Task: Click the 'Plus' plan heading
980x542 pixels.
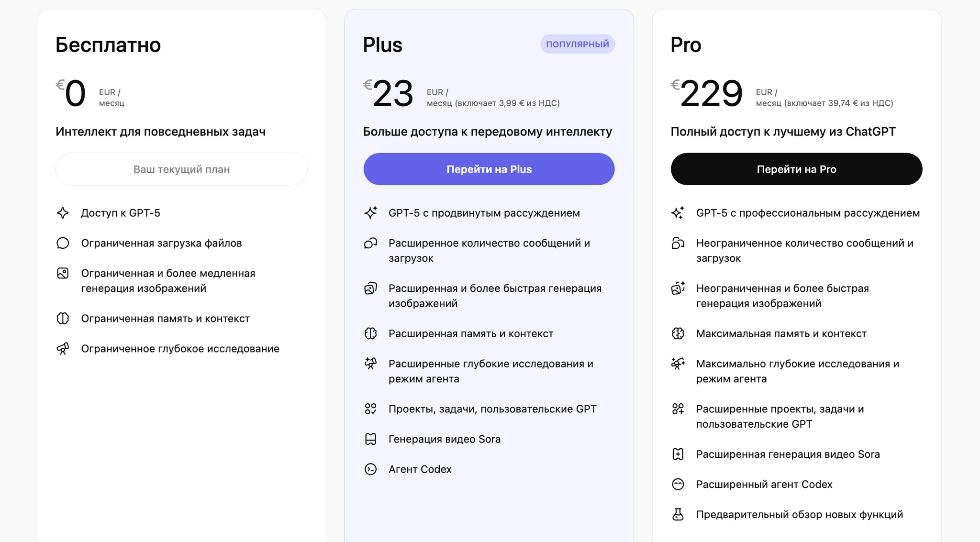Action: [382, 44]
